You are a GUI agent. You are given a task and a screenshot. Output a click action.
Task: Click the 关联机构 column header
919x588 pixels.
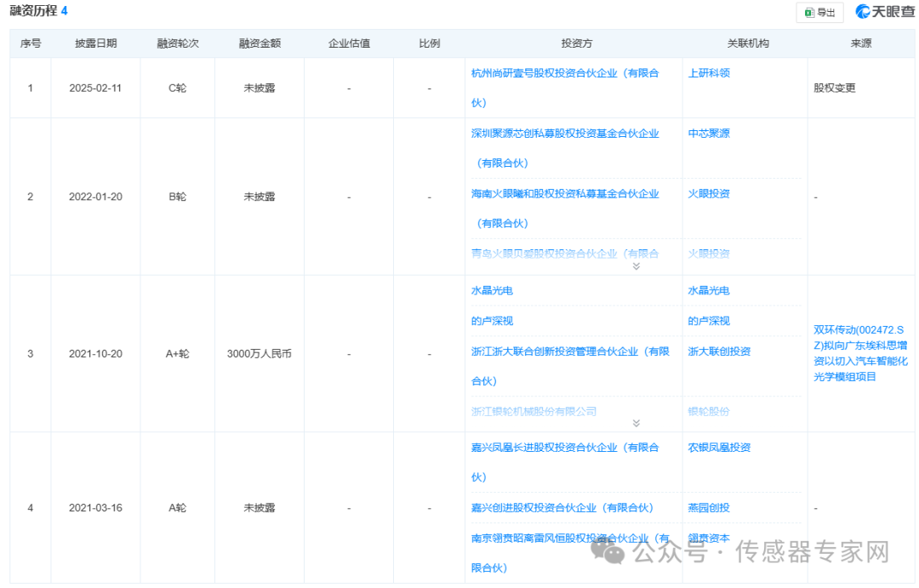(x=748, y=43)
